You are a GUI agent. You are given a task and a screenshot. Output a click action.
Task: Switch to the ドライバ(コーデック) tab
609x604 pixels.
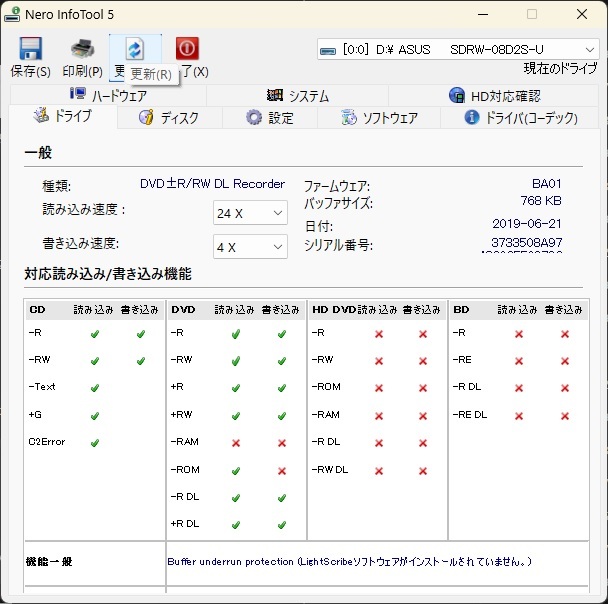pos(520,117)
